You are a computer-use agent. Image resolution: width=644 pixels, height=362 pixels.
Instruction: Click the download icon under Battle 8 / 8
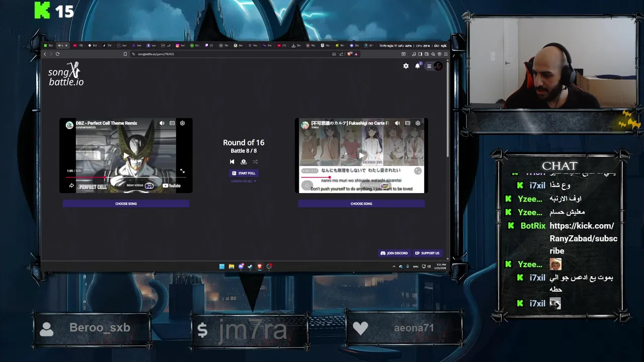pos(244,162)
